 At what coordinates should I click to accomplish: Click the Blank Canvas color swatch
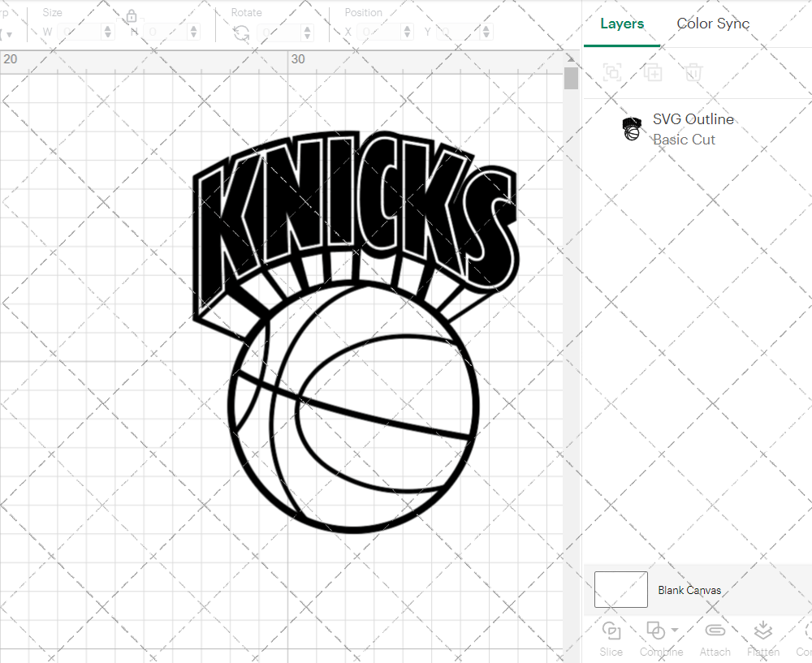click(x=620, y=590)
